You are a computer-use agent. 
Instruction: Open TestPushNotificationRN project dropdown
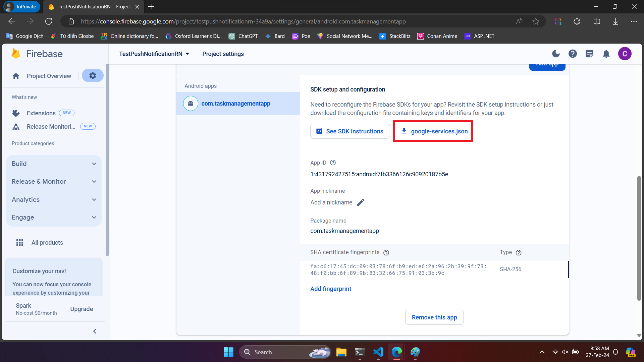tap(154, 54)
